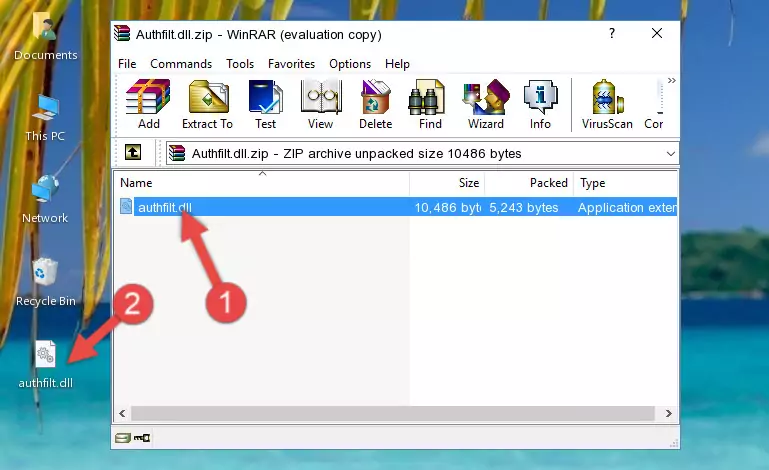Screen dimensions: 769x470
Task: Select the authfilt.dll row in the archive
Action: [396, 207]
